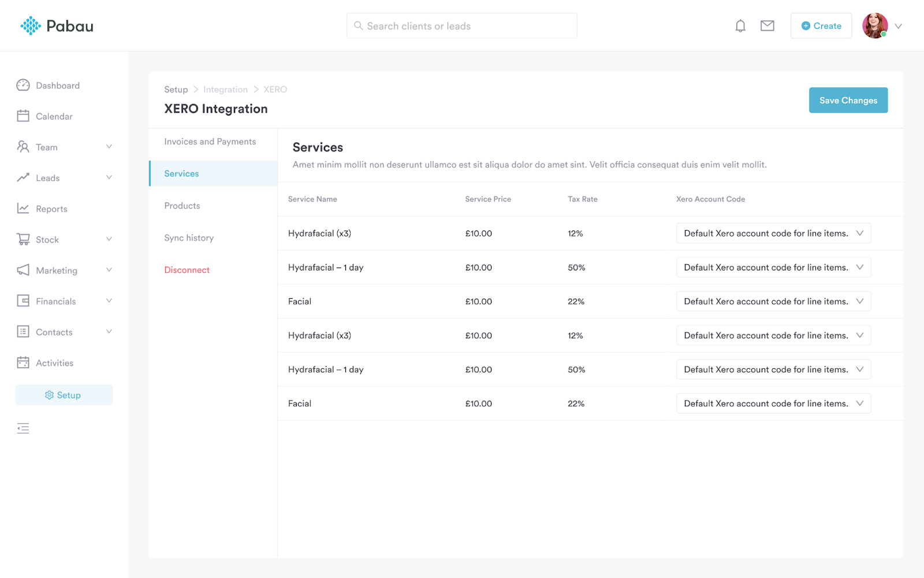924x578 pixels.
Task: Expand the Financials submenu chevron
Action: [x=109, y=301]
